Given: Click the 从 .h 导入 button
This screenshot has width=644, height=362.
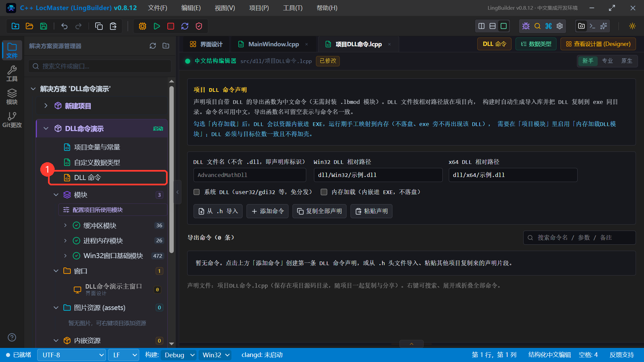Looking at the screenshot, I should coord(218,211).
